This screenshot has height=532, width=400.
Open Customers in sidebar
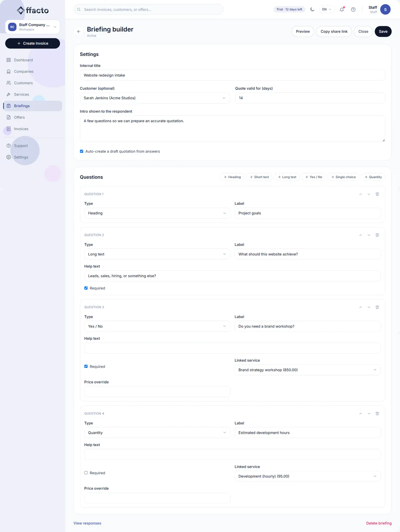32,83
